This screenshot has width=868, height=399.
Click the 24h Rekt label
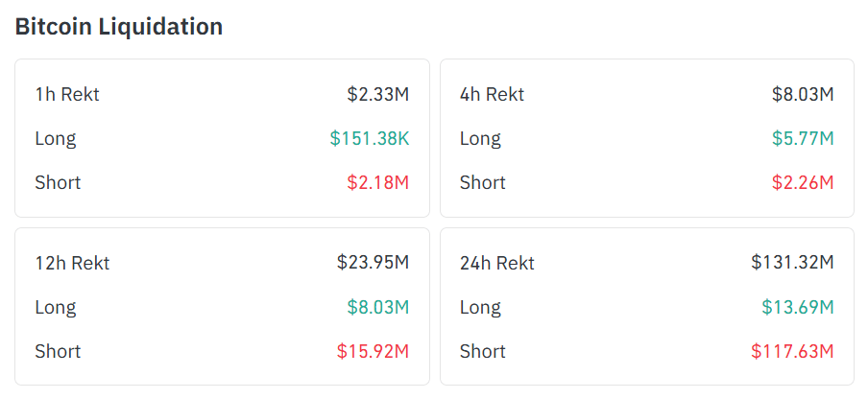coord(497,263)
